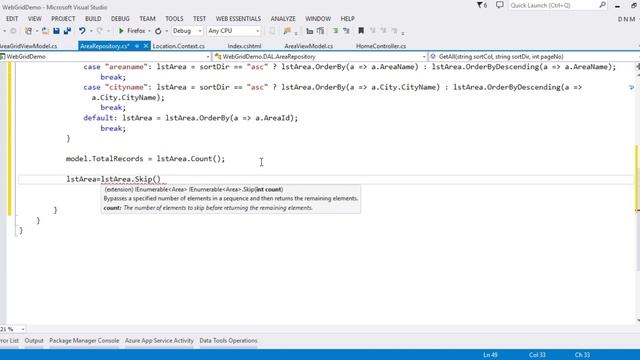Image resolution: width=640 pixels, height=360 pixels.
Task: Open the BUILD menu
Action: point(93,19)
